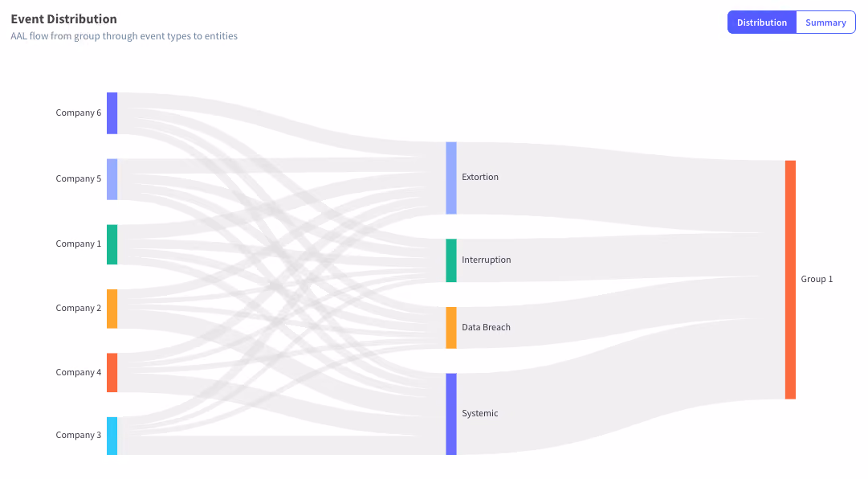The image size is (868, 479).
Task: Click the Group 1 label
Action: click(x=817, y=279)
